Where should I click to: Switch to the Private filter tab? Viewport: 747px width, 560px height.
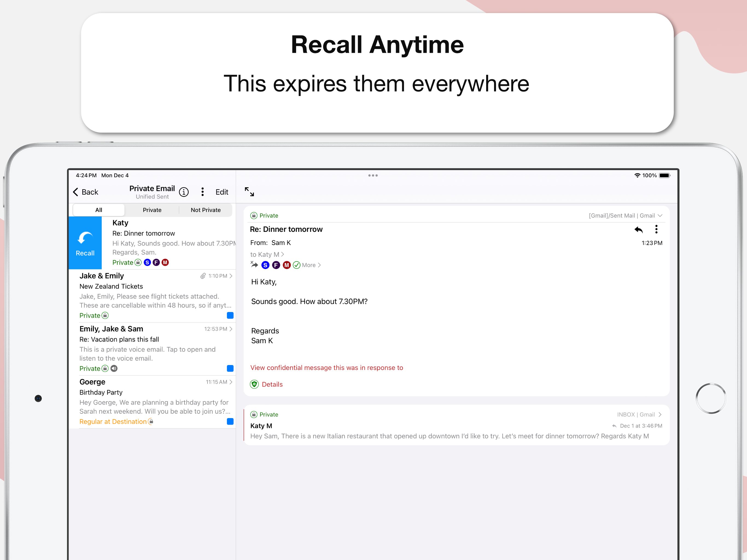pos(152,210)
